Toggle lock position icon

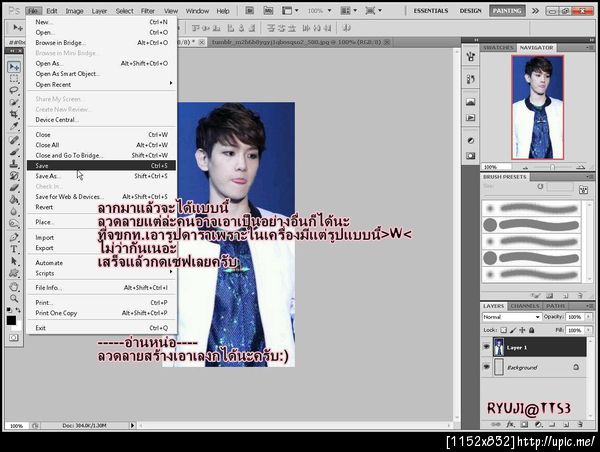coord(522,330)
